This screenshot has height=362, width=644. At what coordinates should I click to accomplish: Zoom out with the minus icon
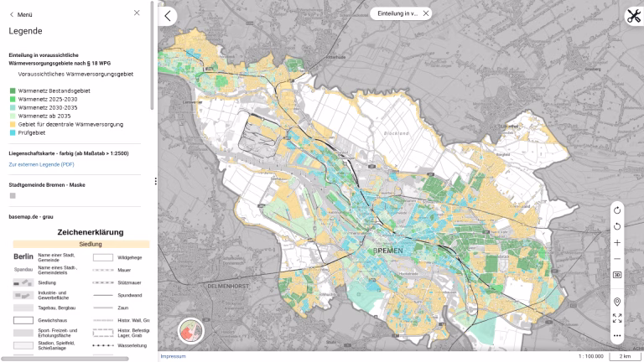point(617,259)
